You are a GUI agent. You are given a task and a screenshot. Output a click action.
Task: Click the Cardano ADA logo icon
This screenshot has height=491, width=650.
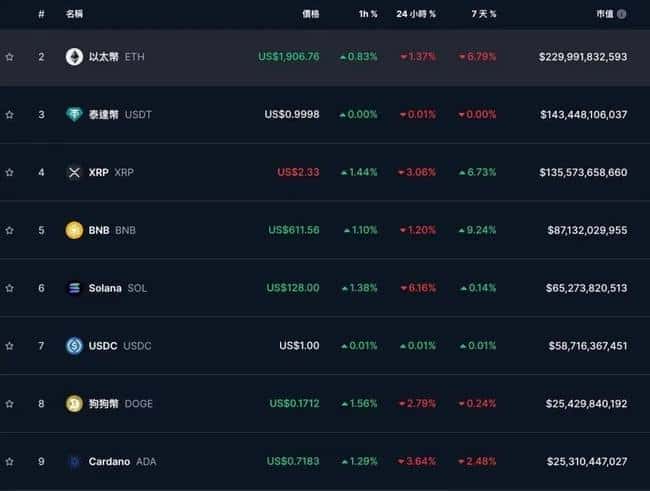74,461
